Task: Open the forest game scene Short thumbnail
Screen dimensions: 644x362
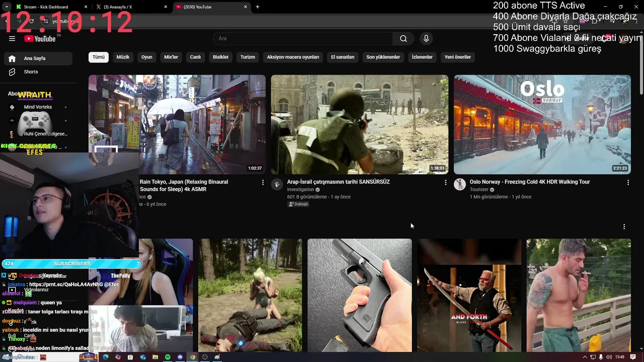Action: (250, 295)
